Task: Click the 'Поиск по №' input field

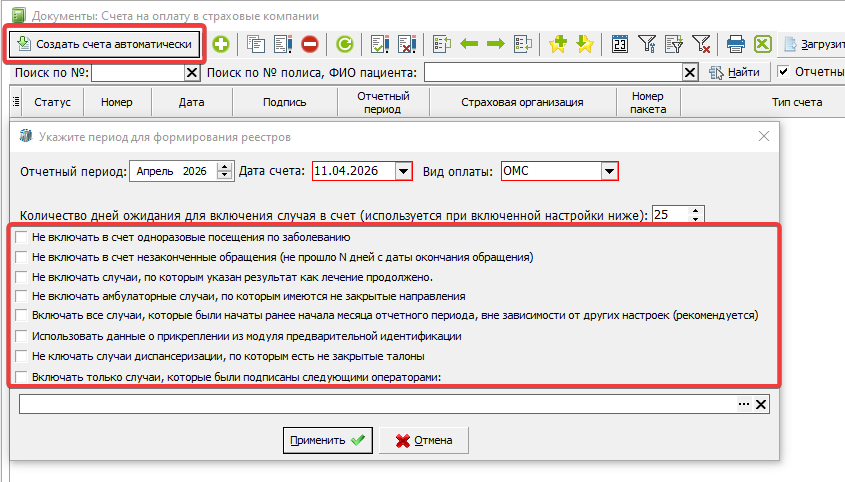Action: point(139,72)
